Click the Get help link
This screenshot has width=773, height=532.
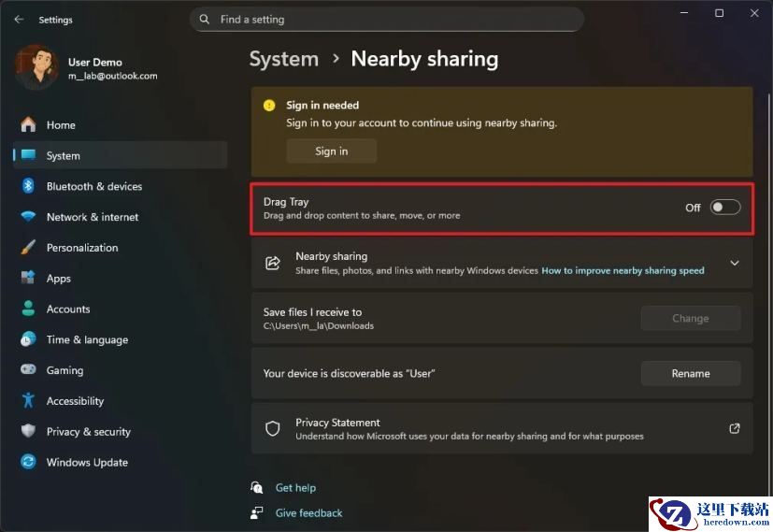click(295, 488)
